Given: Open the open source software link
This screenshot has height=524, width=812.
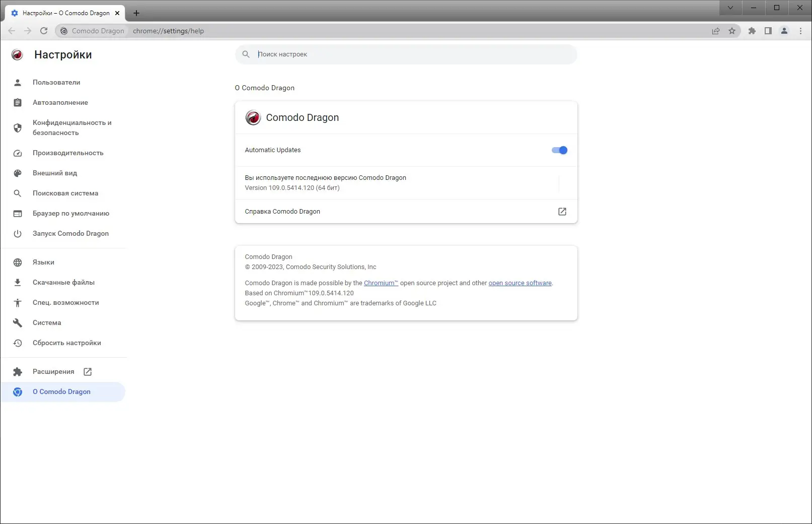Looking at the screenshot, I should point(520,283).
